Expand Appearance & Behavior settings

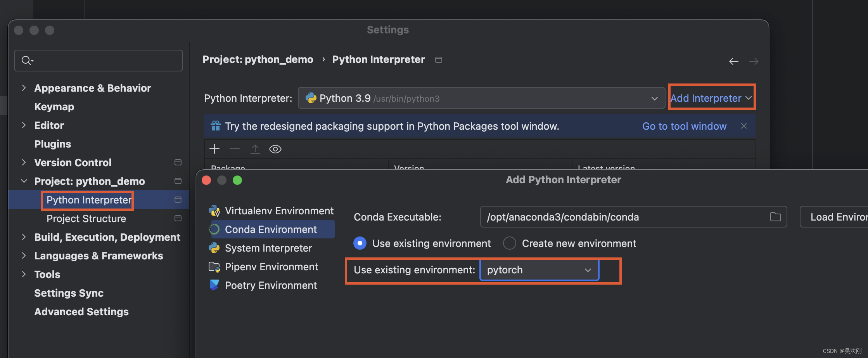pos(24,88)
